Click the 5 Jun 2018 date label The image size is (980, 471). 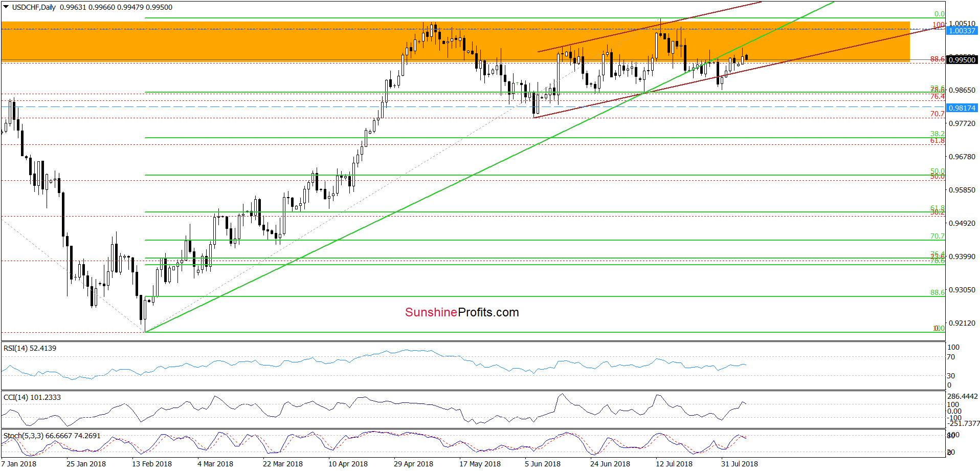(543, 464)
